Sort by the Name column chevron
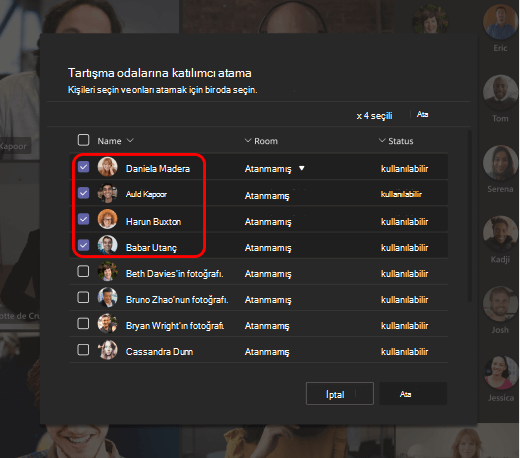The image size is (520, 458). 130,141
